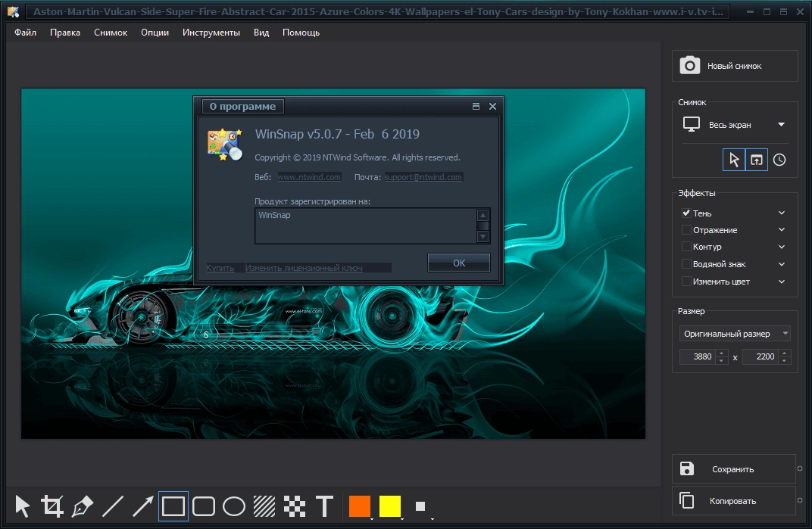Open the Правка menu
This screenshot has width=812, height=529.
64,32
